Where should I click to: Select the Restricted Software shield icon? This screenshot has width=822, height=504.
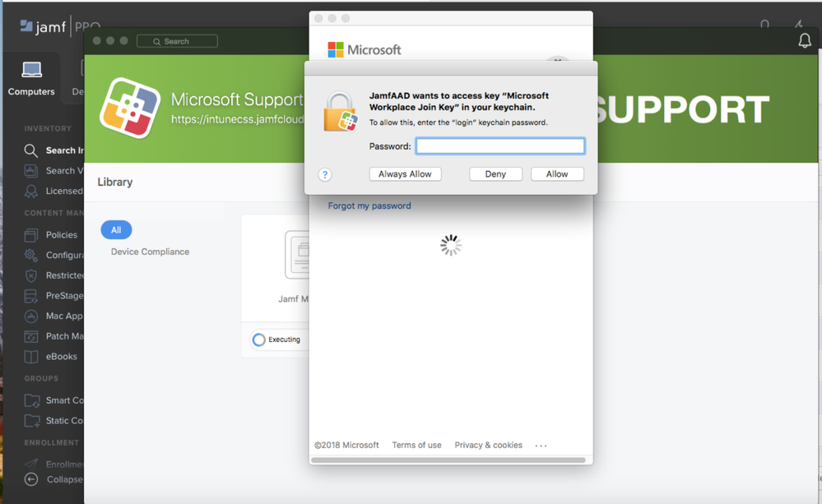[x=31, y=275]
